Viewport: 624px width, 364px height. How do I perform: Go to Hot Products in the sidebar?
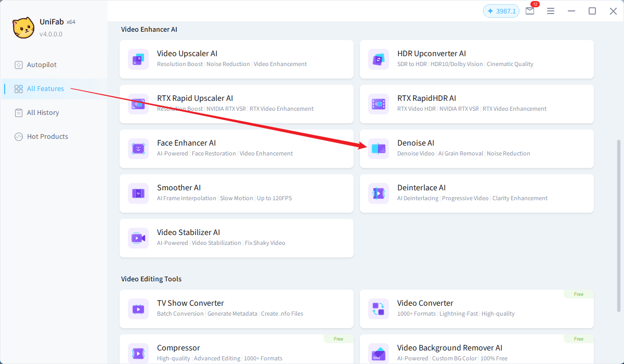[46, 136]
